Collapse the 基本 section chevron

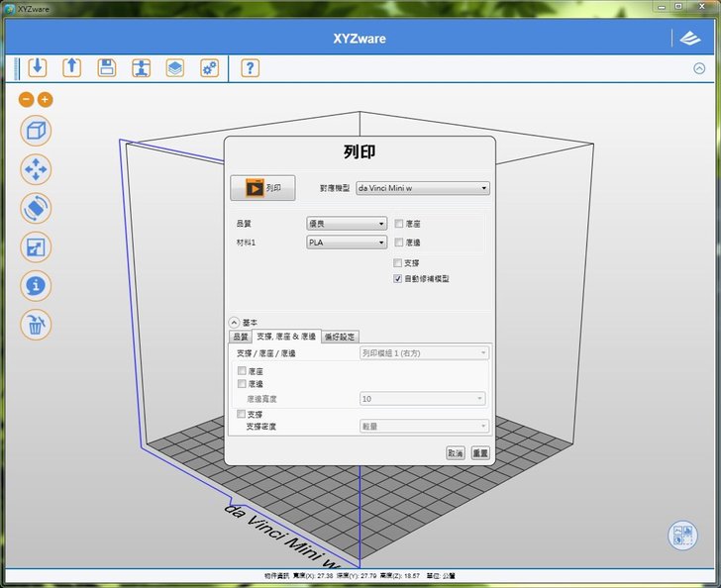[x=235, y=322]
